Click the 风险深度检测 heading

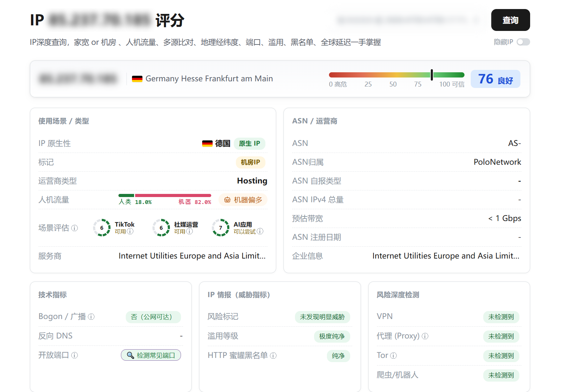tap(398, 295)
